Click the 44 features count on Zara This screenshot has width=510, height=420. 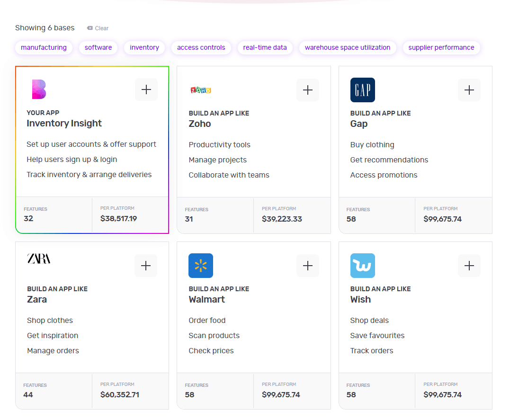point(28,394)
